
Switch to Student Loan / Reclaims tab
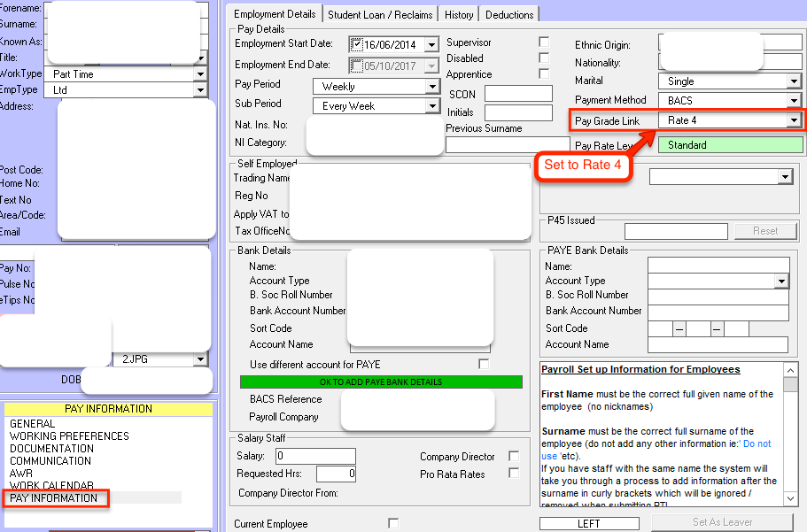381,14
